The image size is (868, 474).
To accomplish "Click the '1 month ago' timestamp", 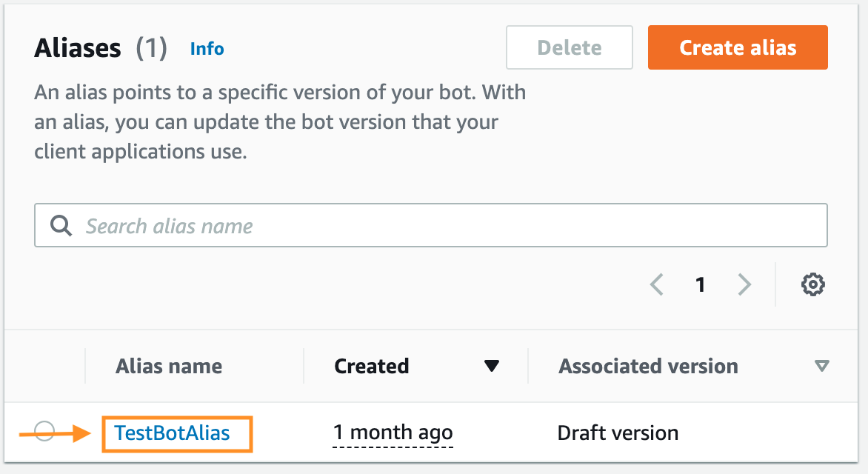I will (393, 433).
